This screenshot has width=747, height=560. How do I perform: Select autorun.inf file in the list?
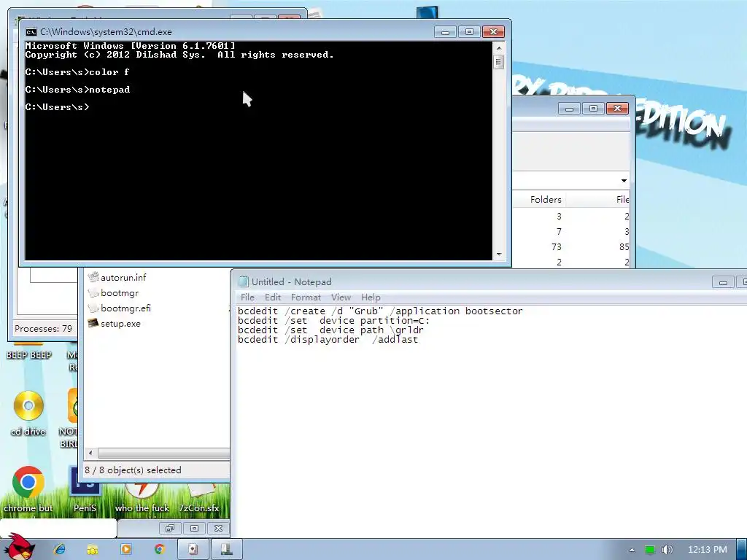click(117, 277)
